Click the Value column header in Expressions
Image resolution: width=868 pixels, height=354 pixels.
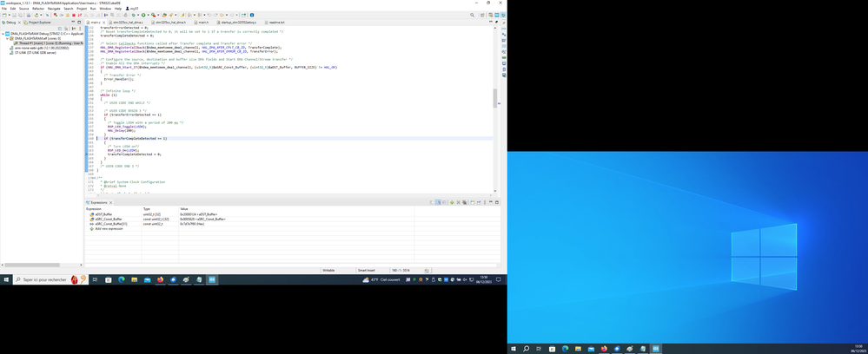[184, 209]
